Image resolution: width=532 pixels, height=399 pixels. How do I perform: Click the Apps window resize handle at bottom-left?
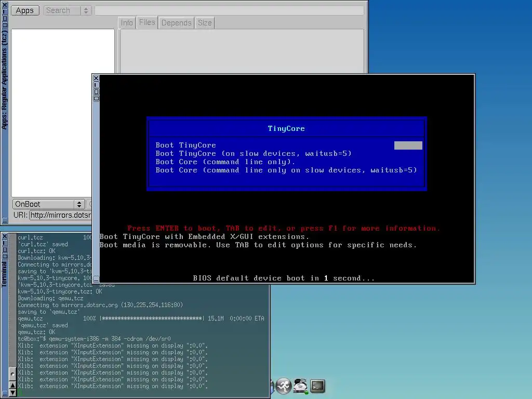click(x=5, y=220)
